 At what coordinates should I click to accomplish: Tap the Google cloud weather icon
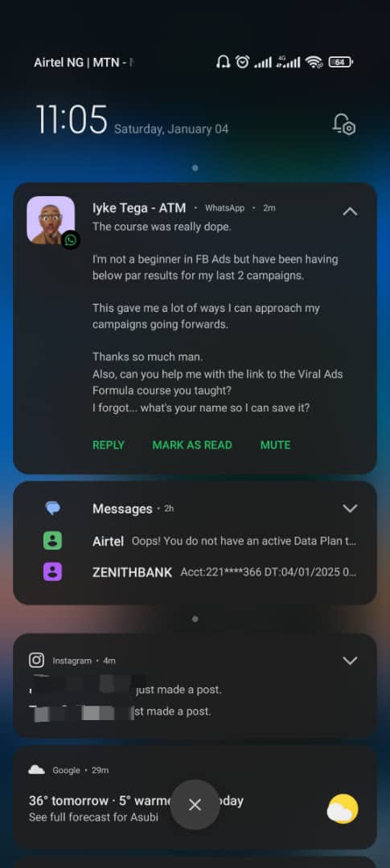[x=36, y=770]
